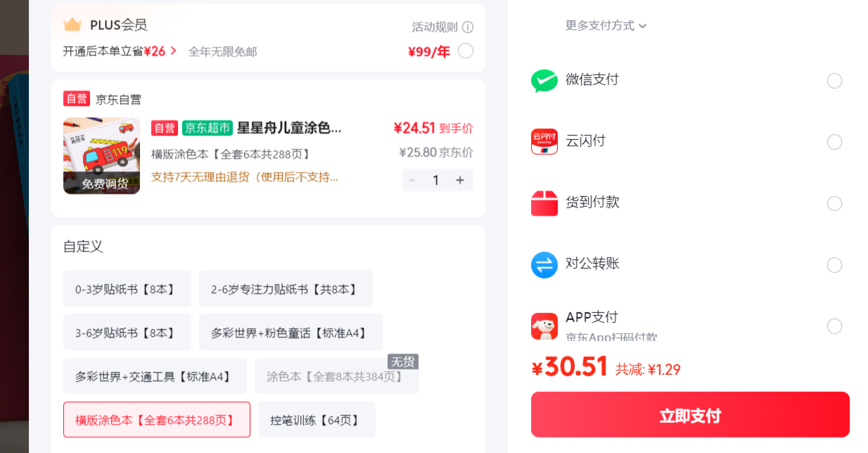This screenshot has width=868, height=453.
Task: Click the 立即支付 button
Action: tap(690, 415)
